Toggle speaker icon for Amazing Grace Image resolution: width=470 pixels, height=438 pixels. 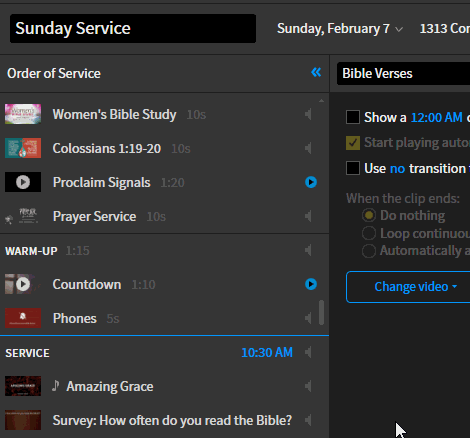(308, 386)
